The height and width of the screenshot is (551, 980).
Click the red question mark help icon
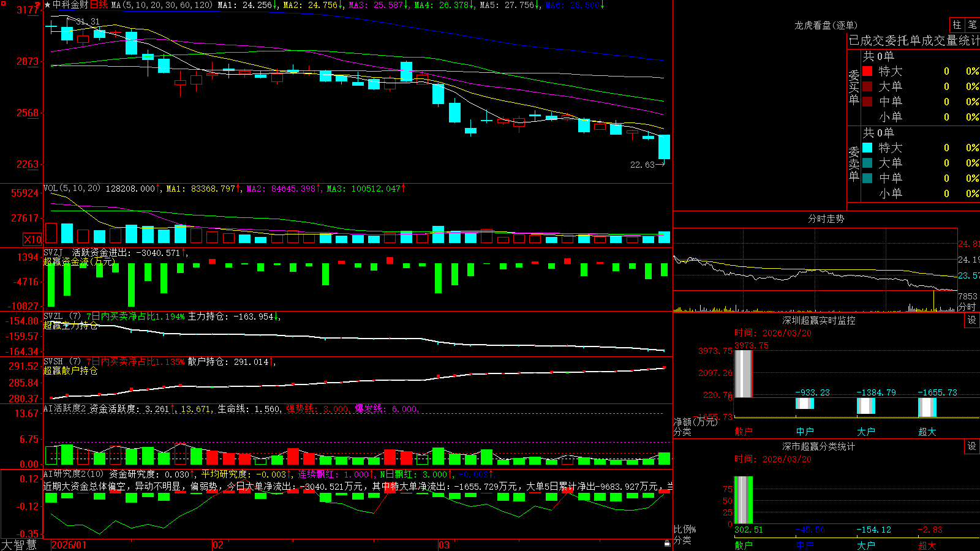[x=38, y=5]
